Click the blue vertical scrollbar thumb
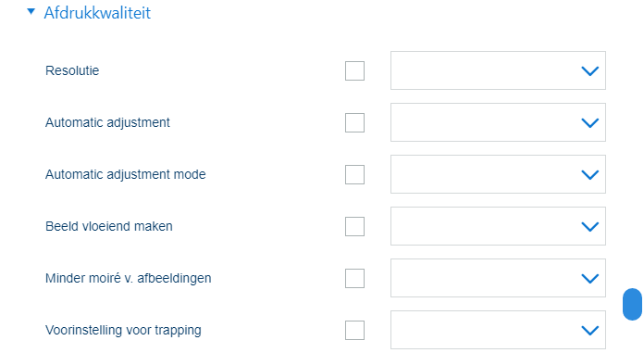Viewport: 644px width, 353px height. point(633,304)
